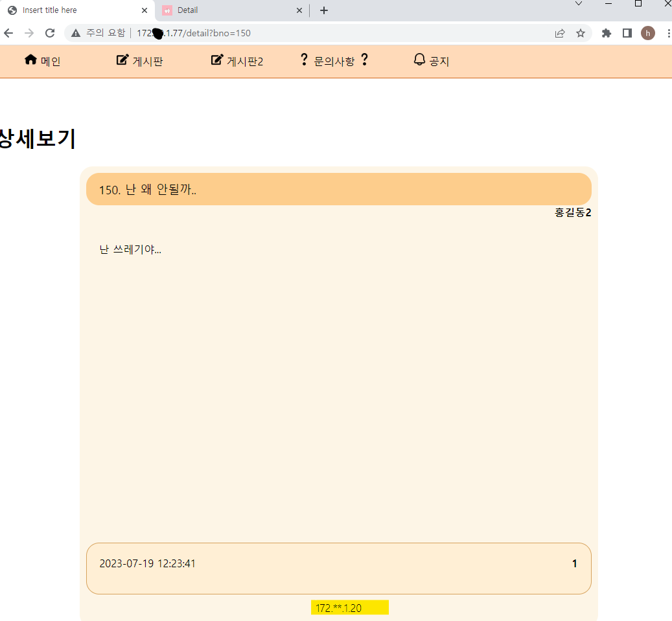Screen dimensions: 672x621
Task: Open the profile avatar 'h'
Action: (x=647, y=33)
